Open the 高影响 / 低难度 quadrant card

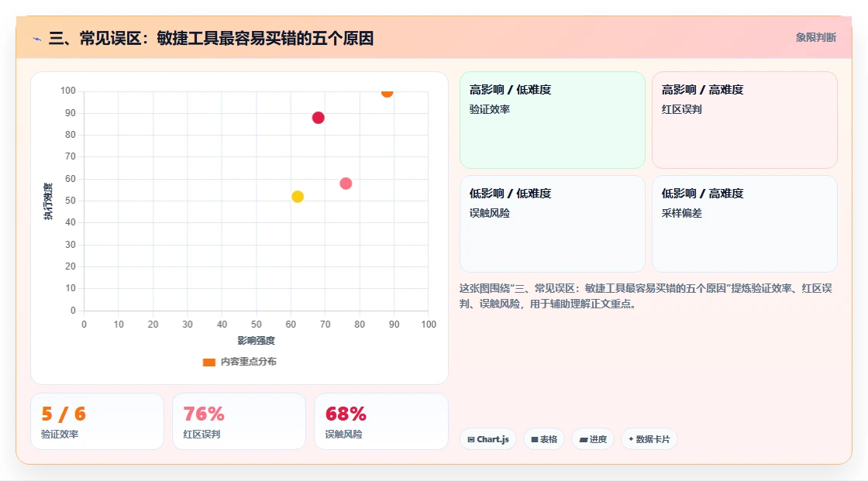(553, 119)
